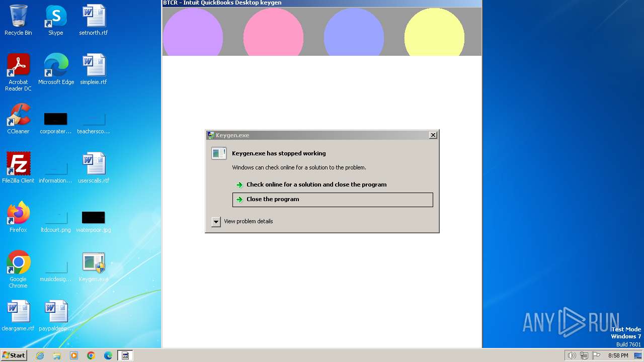Launch Firefox desktop shortcut
This screenshot has width=644, height=362.
pyautogui.click(x=18, y=217)
